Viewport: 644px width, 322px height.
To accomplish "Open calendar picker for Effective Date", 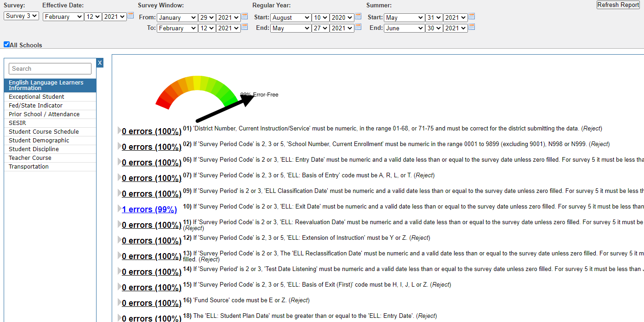I will [x=131, y=16].
